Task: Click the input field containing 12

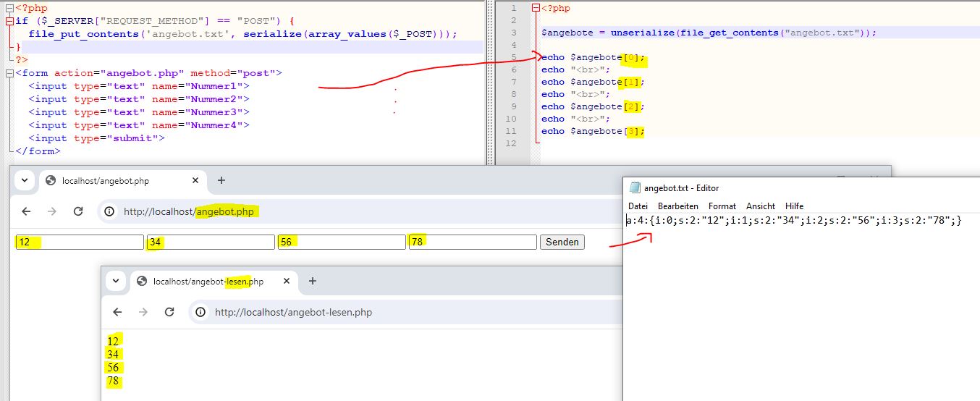Action: [x=80, y=242]
